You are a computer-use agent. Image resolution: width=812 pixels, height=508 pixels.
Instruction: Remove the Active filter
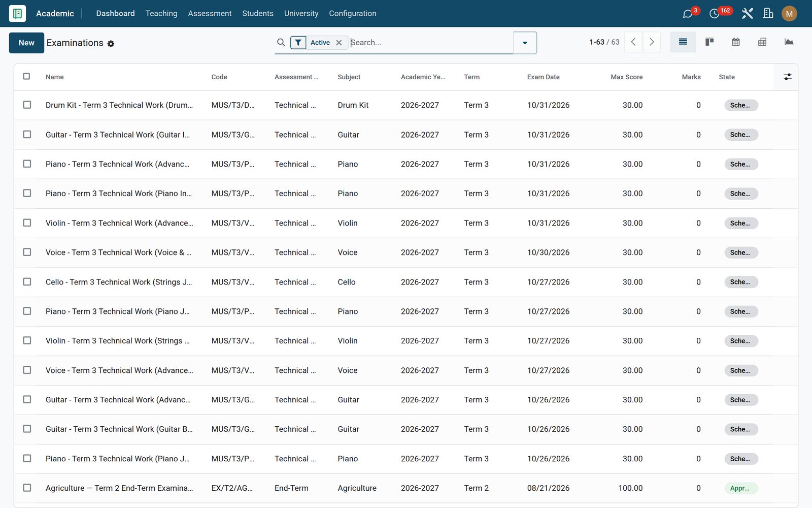(x=339, y=43)
